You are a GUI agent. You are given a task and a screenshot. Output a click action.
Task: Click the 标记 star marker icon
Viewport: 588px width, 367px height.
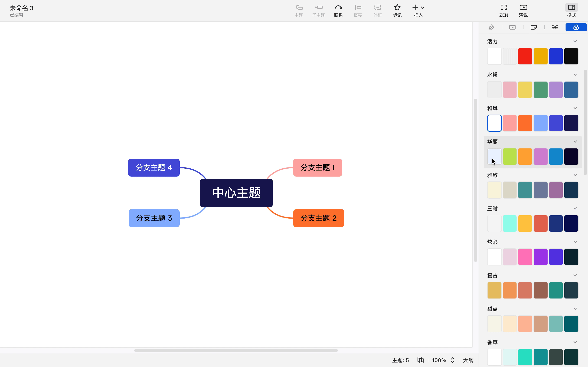(397, 8)
